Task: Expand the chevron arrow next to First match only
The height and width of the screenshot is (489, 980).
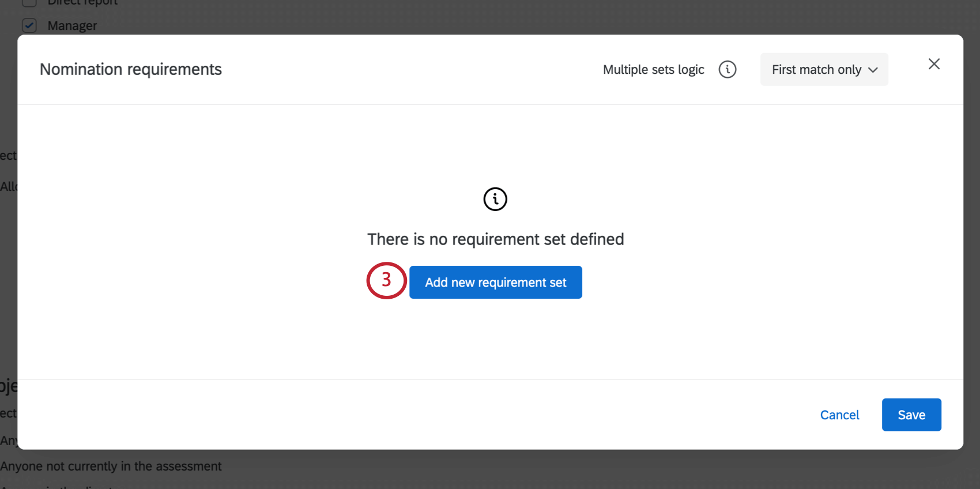Action: pyautogui.click(x=873, y=70)
